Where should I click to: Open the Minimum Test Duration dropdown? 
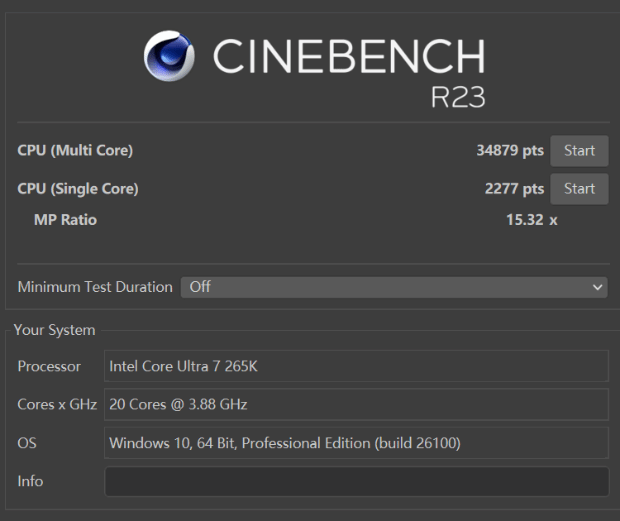pos(394,287)
